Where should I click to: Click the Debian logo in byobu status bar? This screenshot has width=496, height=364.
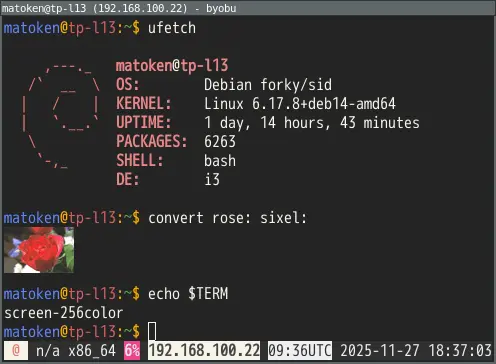tap(16, 351)
